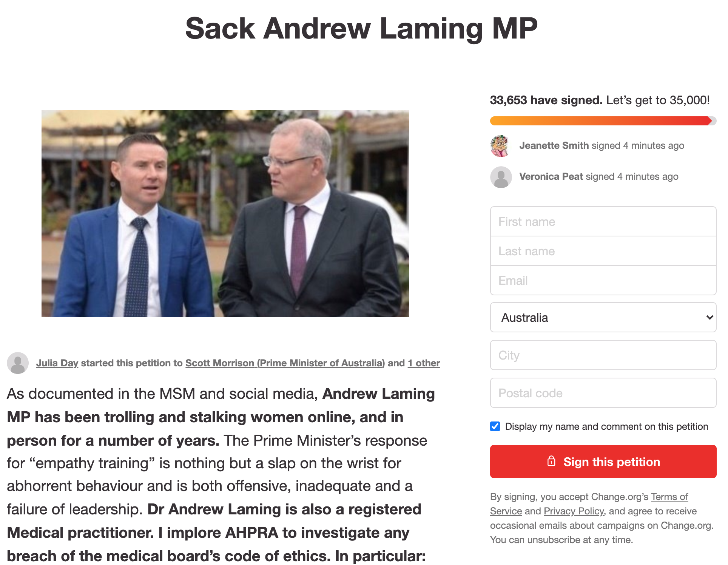
Task: Open the Privacy Policy link
Action: coord(574,511)
